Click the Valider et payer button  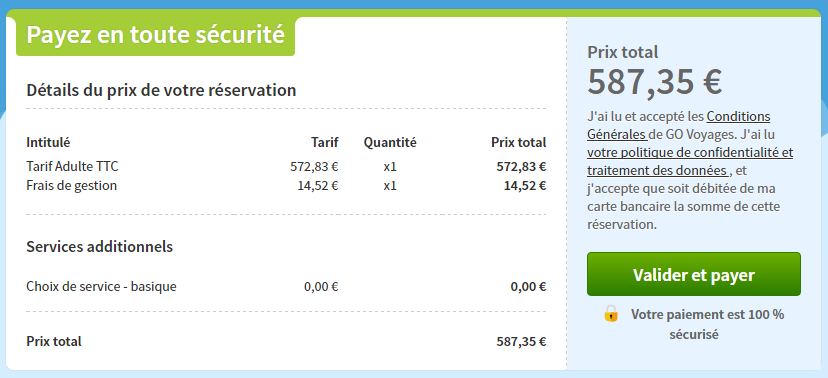pyautogui.click(x=694, y=275)
